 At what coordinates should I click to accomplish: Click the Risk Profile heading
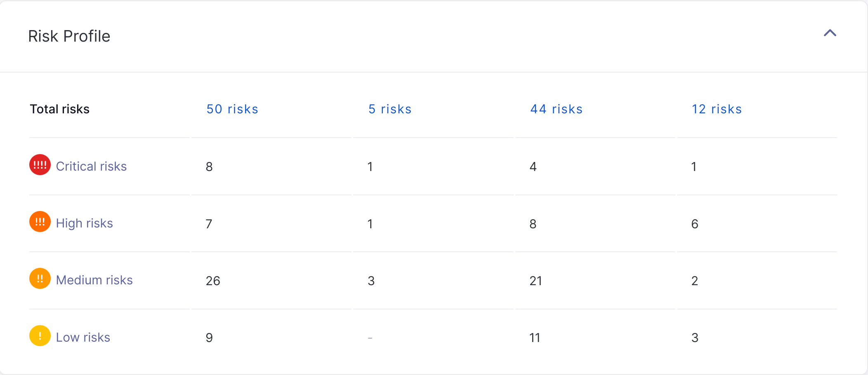click(69, 36)
